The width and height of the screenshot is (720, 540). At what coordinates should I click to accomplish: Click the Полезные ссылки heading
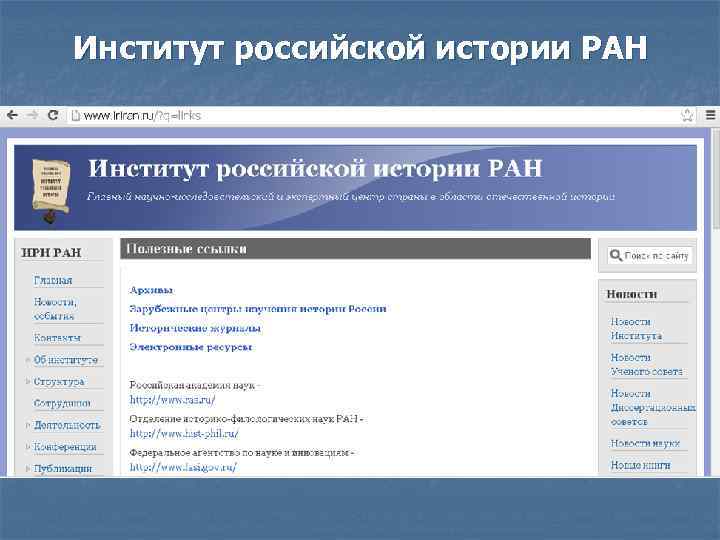tap(186, 249)
